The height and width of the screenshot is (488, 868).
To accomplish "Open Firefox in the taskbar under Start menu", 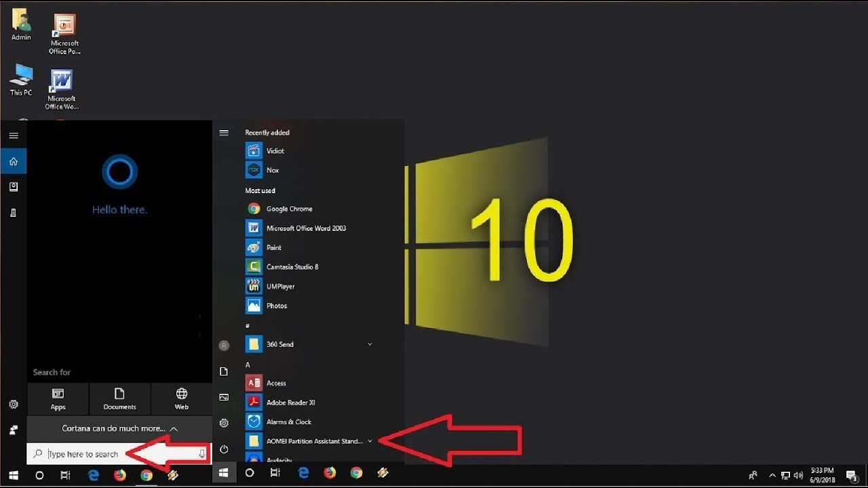I will 330,473.
